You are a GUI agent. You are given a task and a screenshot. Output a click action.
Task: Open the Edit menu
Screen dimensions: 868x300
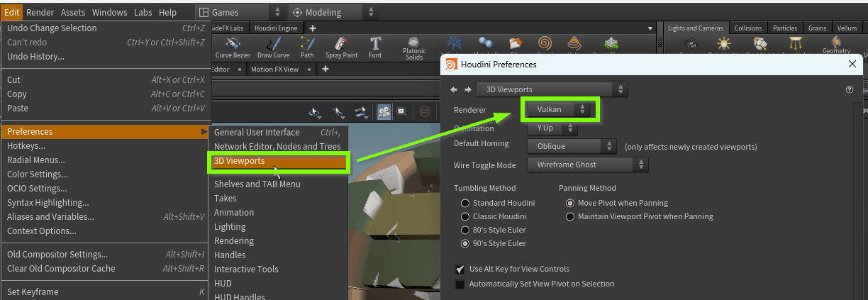[x=11, y=12]
